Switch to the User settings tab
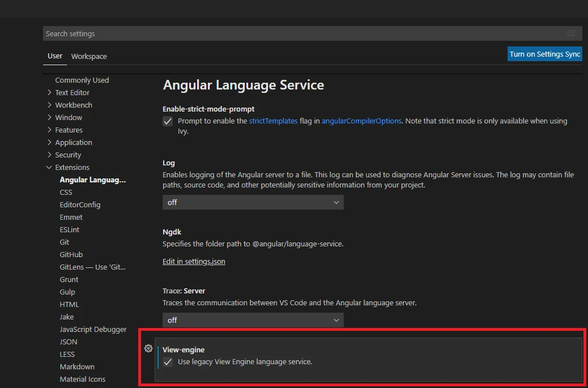This screenshot has height=388, width=588. coord(55,56)
